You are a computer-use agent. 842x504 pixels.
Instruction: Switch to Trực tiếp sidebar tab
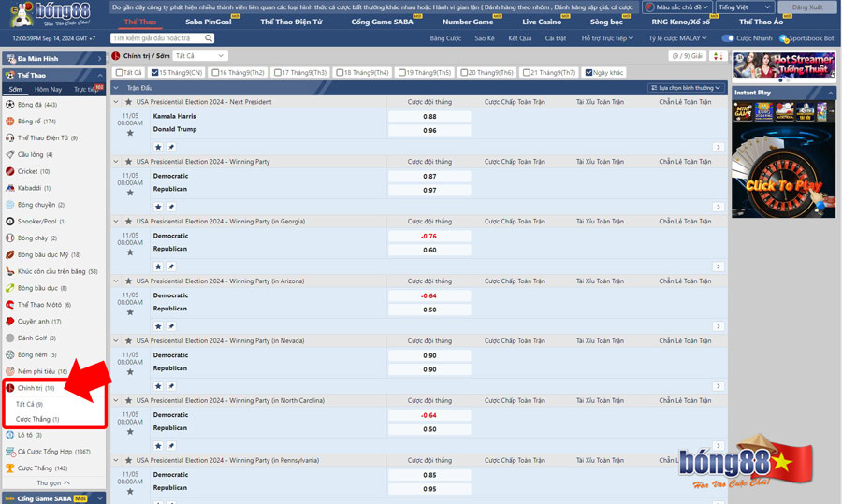pos(86,89)
